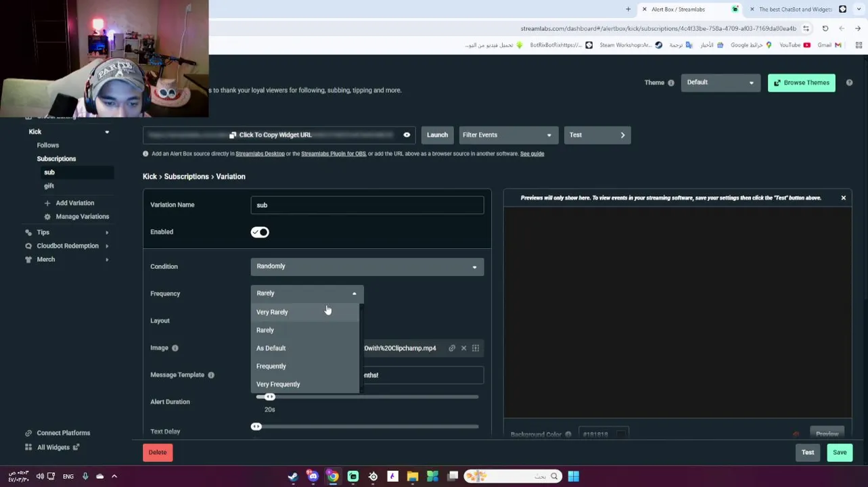
Task: Open Steam from the taskbar
Action: tap(293, 477)
